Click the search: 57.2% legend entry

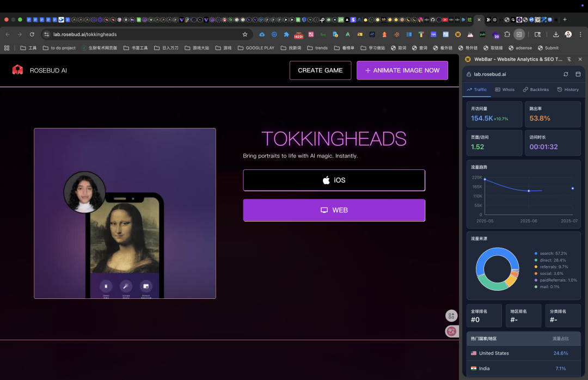[550, 254]
